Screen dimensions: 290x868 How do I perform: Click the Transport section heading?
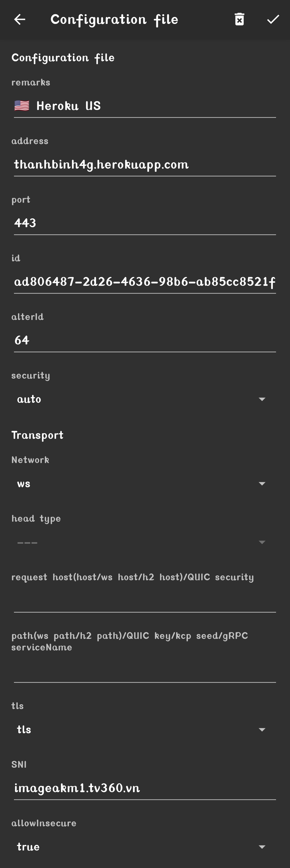click(37, 435)
